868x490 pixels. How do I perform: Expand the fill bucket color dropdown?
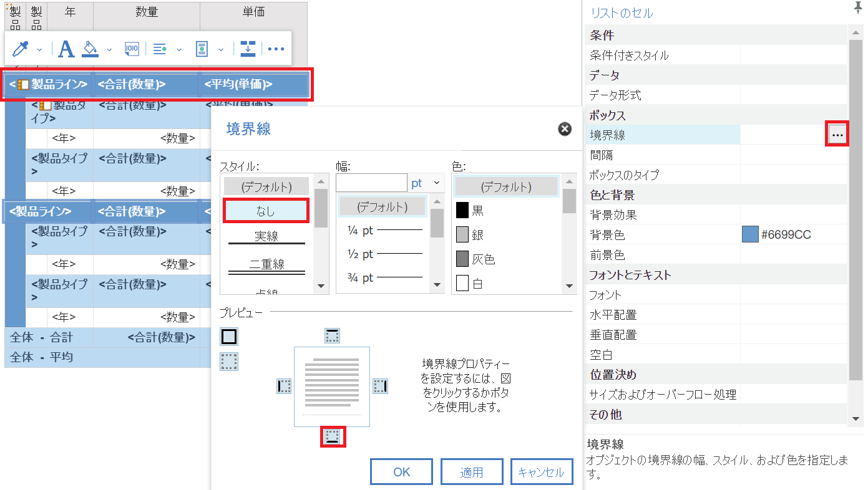[109, 49]
